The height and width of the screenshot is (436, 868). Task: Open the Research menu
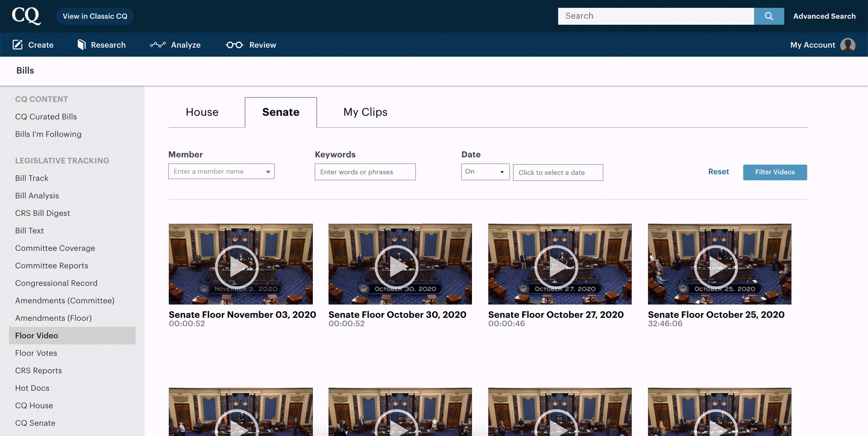(x=101, y=45)
